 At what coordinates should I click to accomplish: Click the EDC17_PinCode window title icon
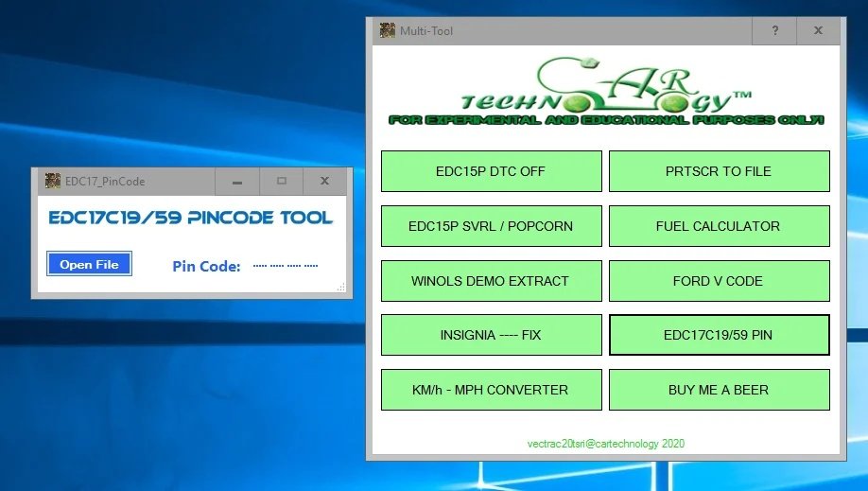pos(53,181)
